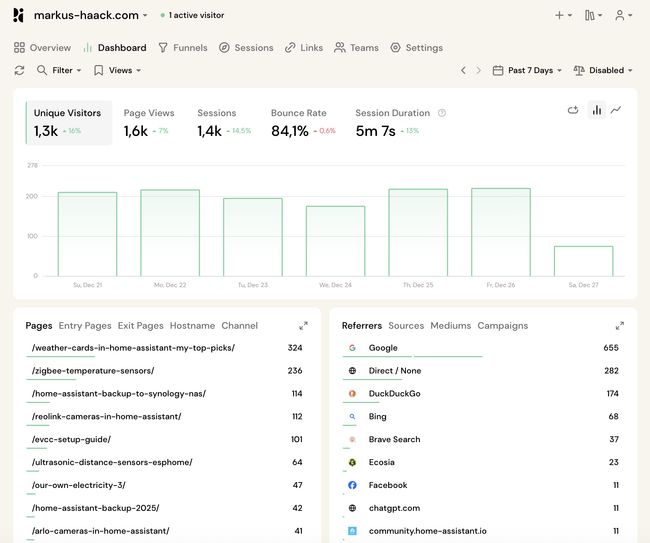The image size is (650, 543).
Task: Select the Pages tab
Action: point(39,326)
